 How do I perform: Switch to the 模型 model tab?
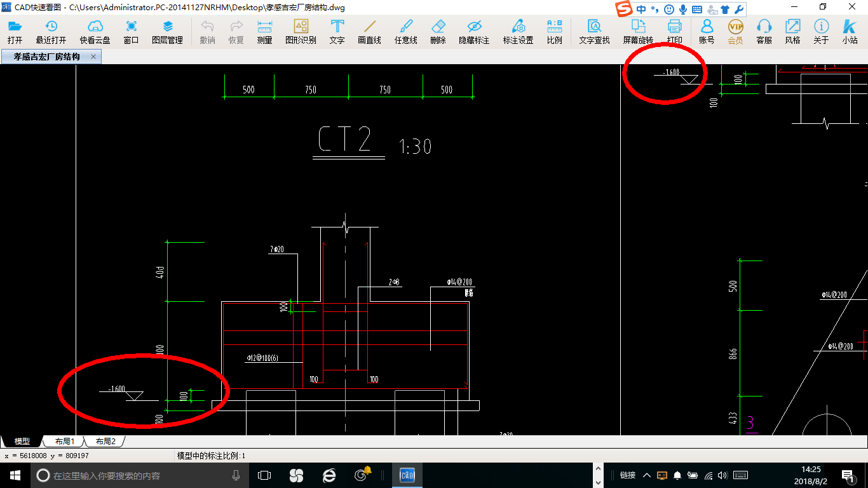coord(22,441)
